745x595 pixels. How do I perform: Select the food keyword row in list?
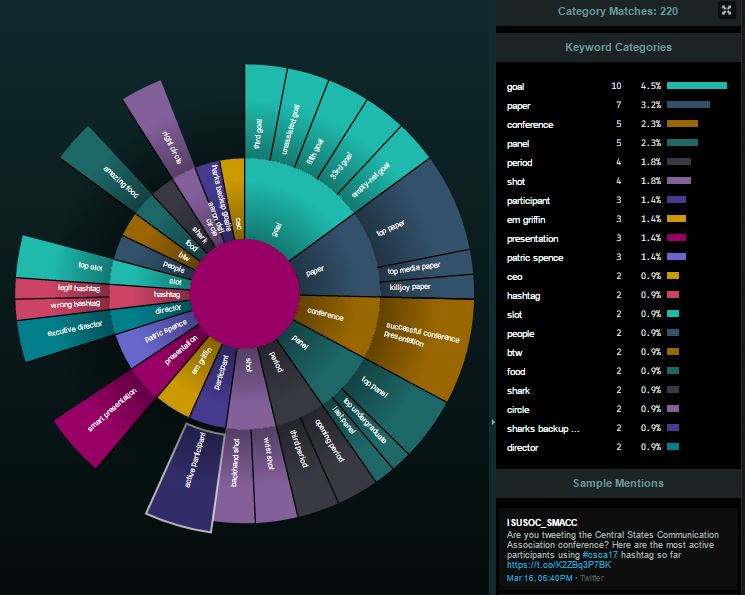tap(617, 371)
